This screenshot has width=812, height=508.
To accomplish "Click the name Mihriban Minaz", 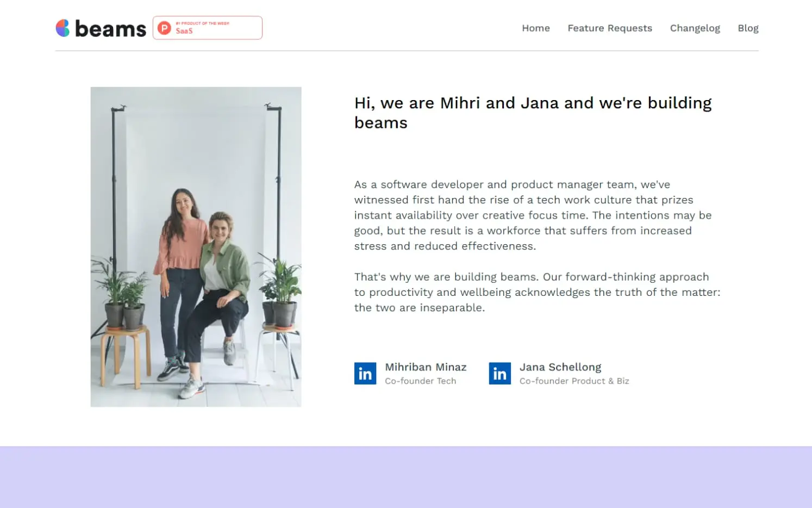I will click(426, 367).
